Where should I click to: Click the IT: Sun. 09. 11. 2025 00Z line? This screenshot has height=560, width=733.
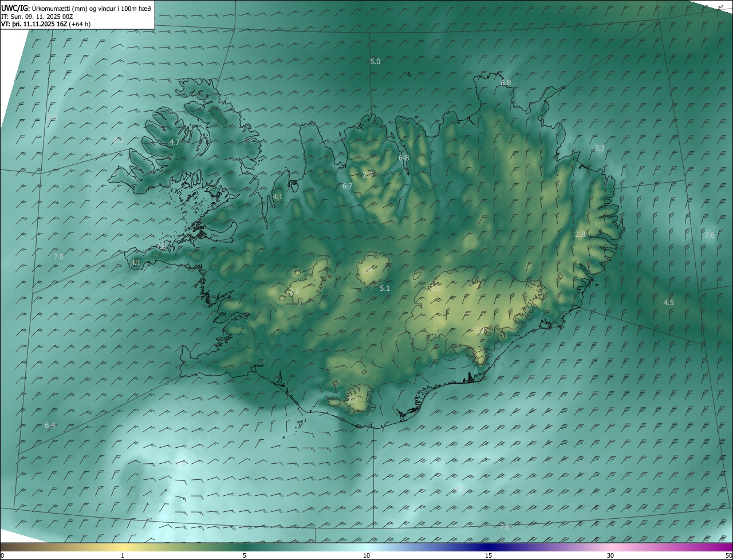pos(37,17)
